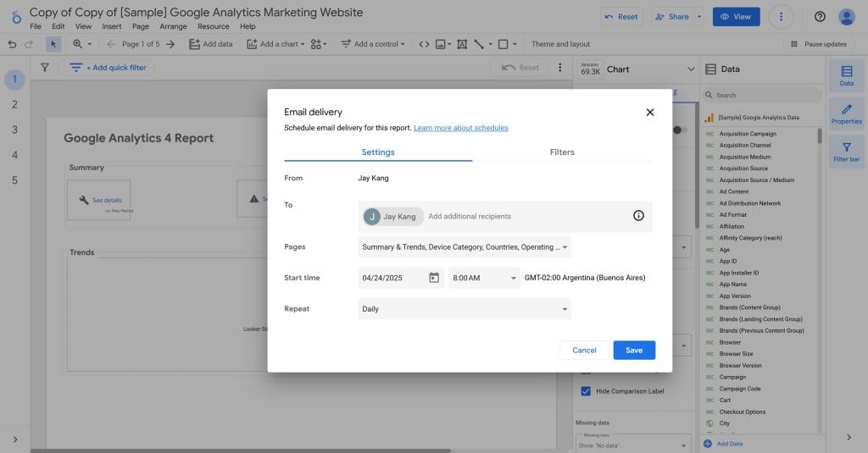Show recipients info icon
Screen dimensions: 868x453
pos(638,216)
